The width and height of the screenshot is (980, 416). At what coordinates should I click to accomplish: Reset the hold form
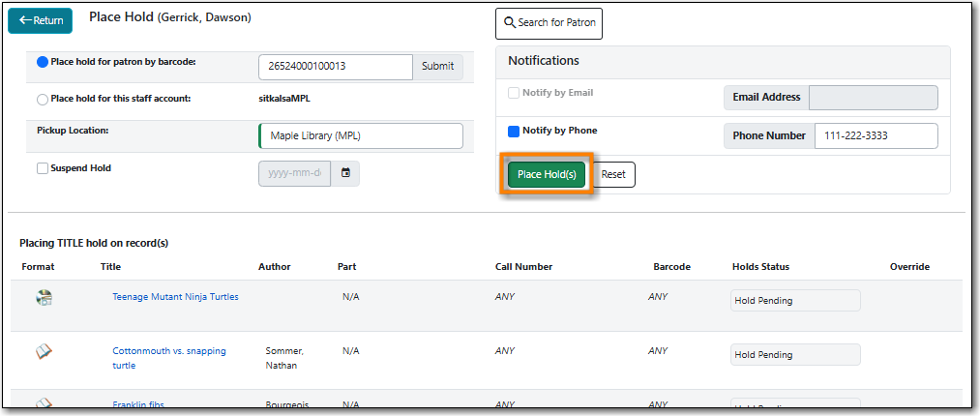tap(613, 174)
